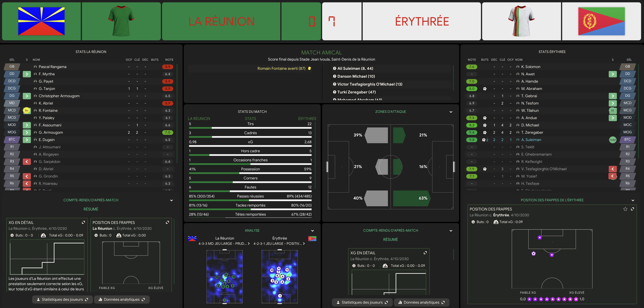Click substitution icon for N. Tesfom

click(612, 103)
